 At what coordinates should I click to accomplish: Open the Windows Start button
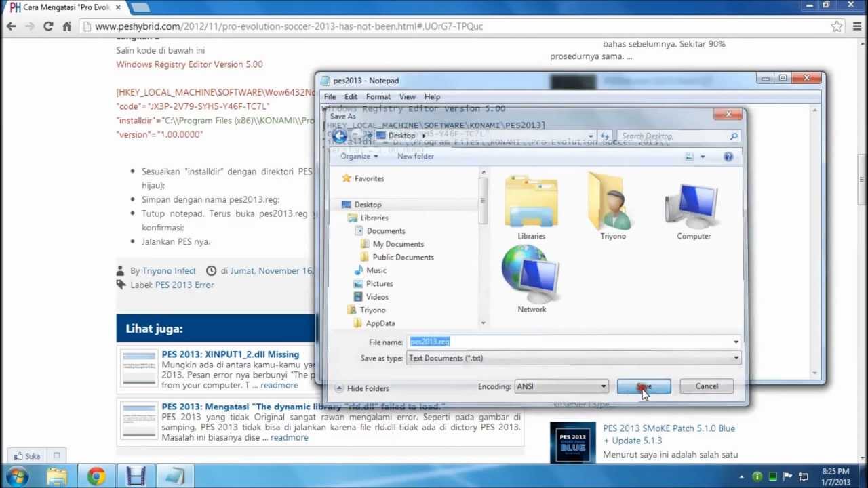17,476
